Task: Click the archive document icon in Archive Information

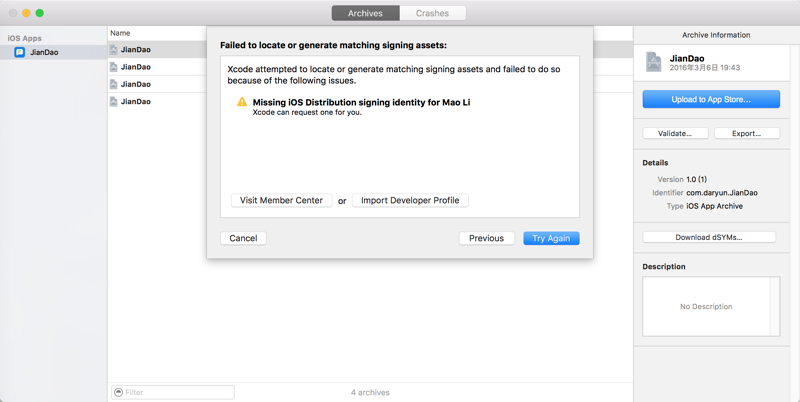Action: tap(654, 63)
